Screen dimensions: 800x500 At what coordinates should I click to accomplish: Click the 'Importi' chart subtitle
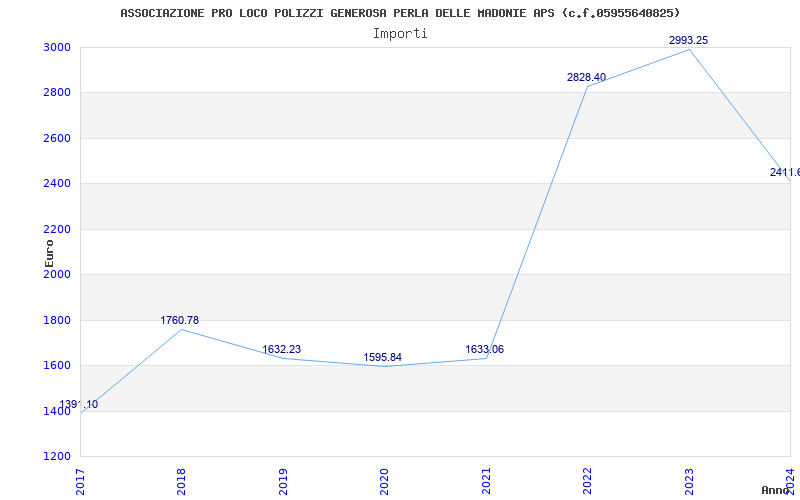pyautogui.click(x=400, y=34)
